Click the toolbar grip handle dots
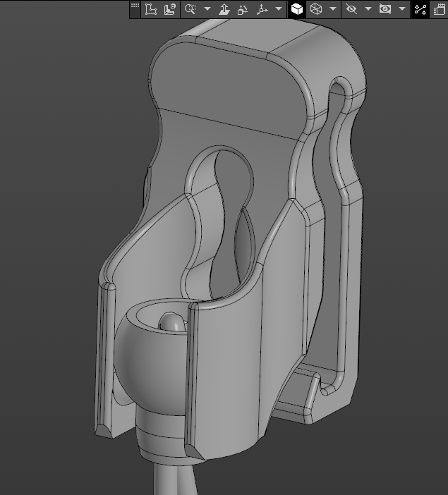This screenshot has width=448, height=495. 135,6
